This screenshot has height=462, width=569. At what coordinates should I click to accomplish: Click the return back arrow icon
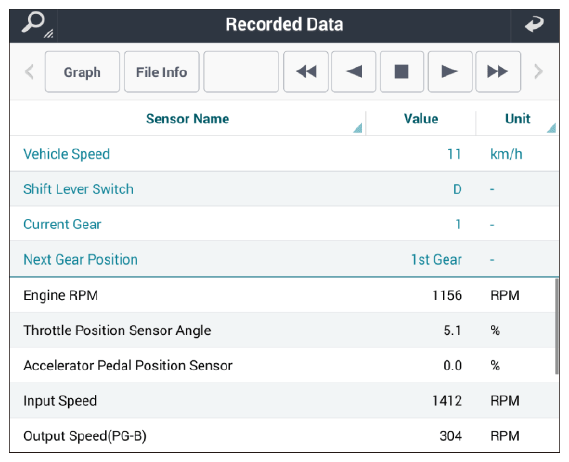(535, 25)
